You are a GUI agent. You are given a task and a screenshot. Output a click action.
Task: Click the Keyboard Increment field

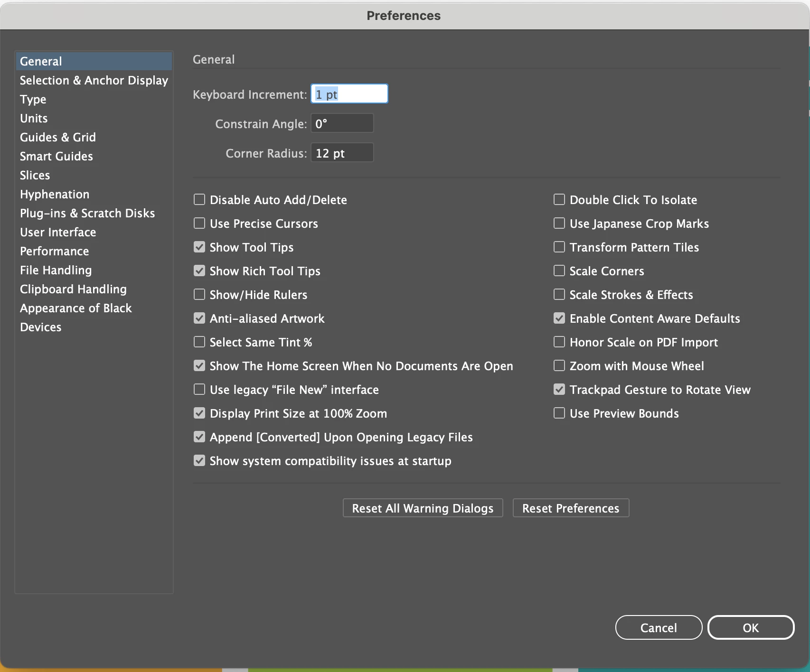[x=349, y=94]
